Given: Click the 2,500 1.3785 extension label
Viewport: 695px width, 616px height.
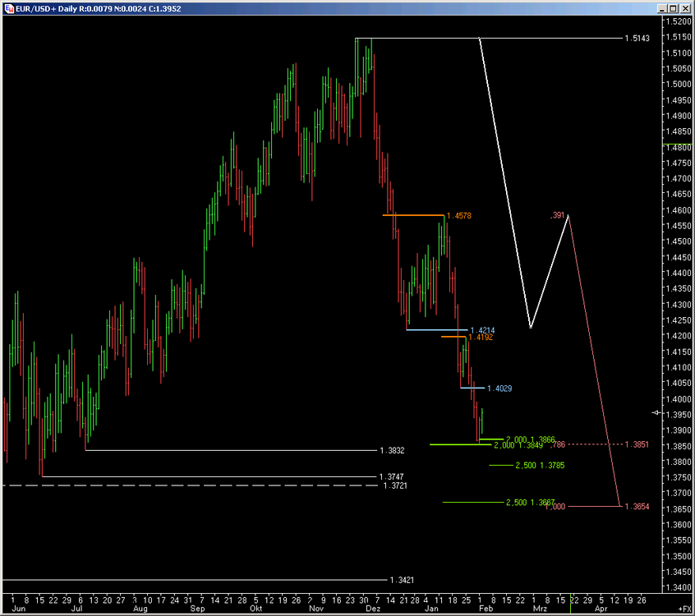Looking at the screenshot, I should (540, 466).
